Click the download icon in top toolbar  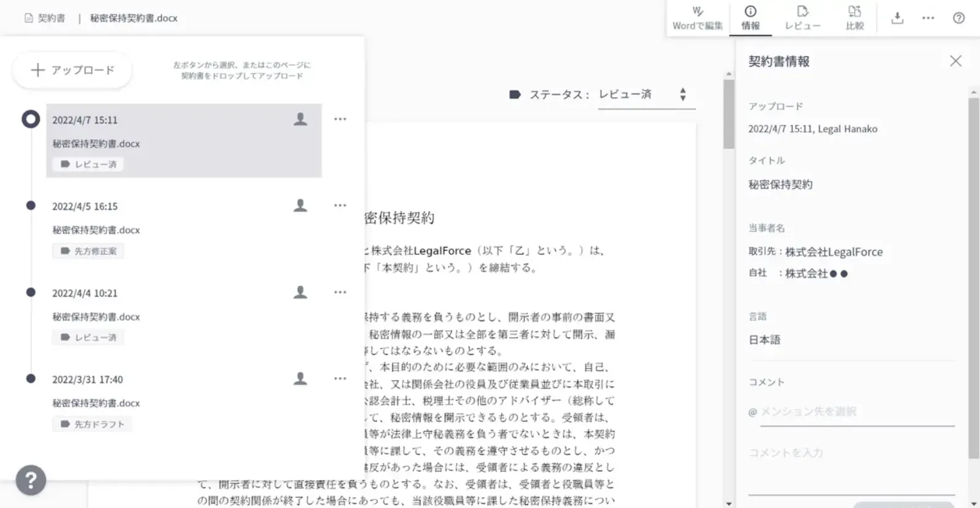click(x=897, y=18)
